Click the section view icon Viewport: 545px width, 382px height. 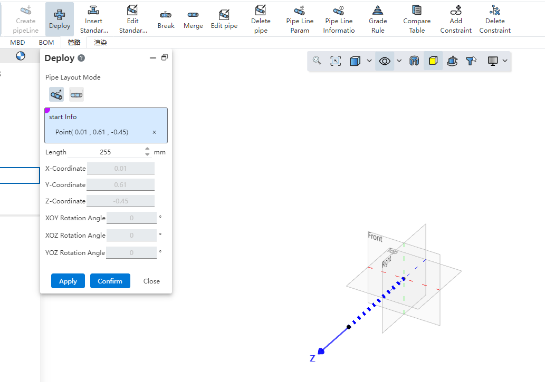pos(414,61)
